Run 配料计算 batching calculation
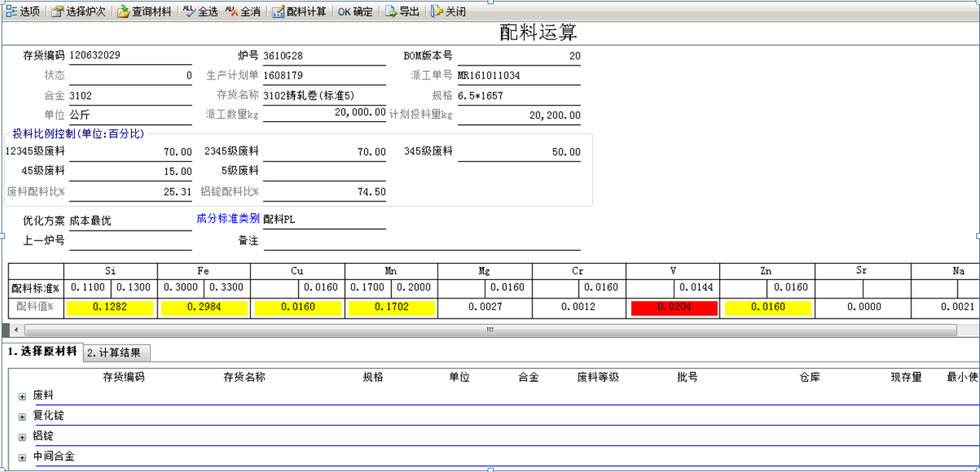980x472 pixels. 299,12
